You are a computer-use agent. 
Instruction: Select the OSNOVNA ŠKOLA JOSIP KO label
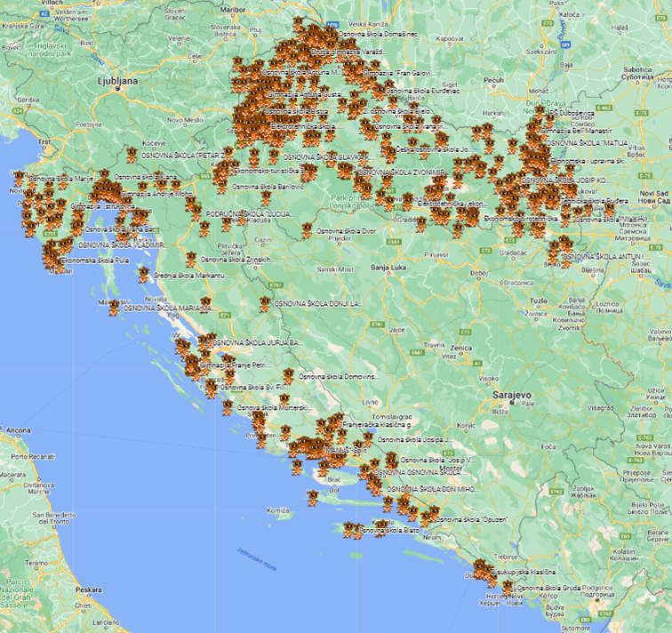click(565, 180)
